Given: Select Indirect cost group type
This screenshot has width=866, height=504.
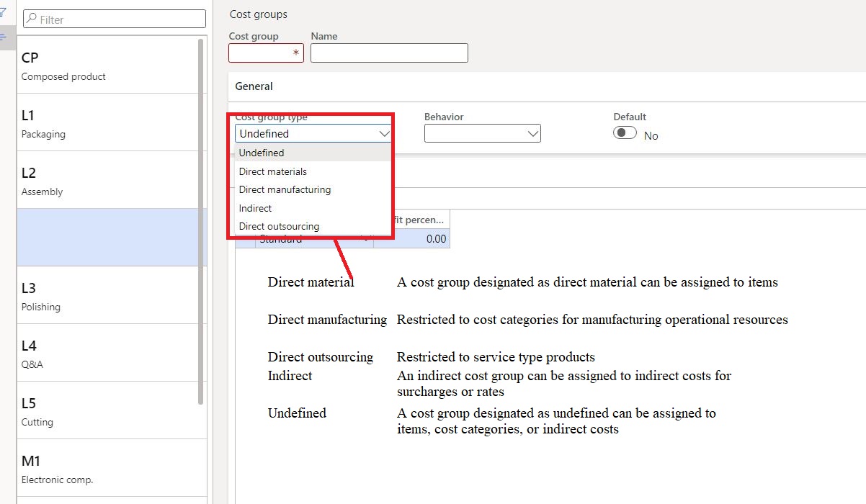Looking at the screenshot, I should coord(255,208).
